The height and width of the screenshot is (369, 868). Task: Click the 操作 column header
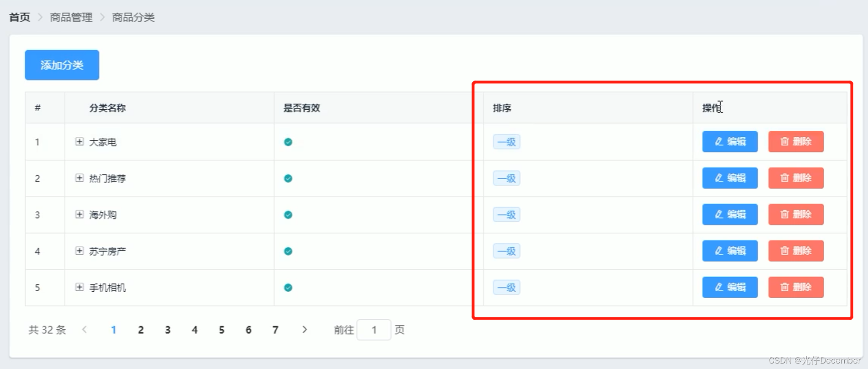point(712,108)
